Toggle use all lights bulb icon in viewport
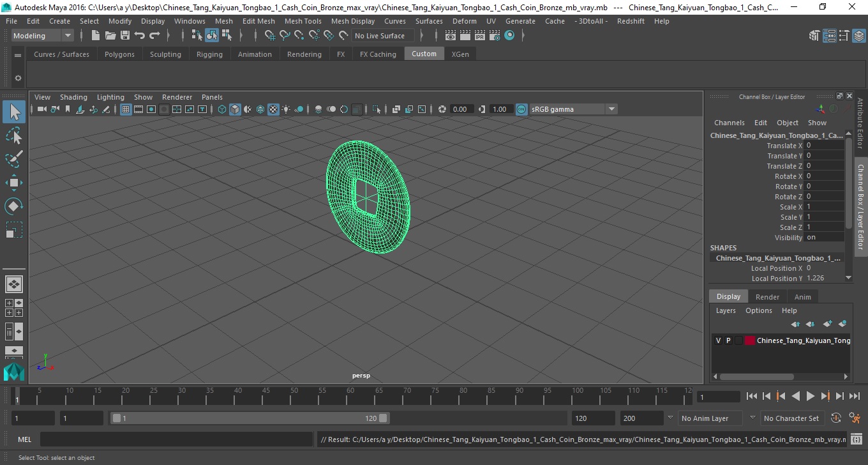The image size is (868, 465). 286,109
